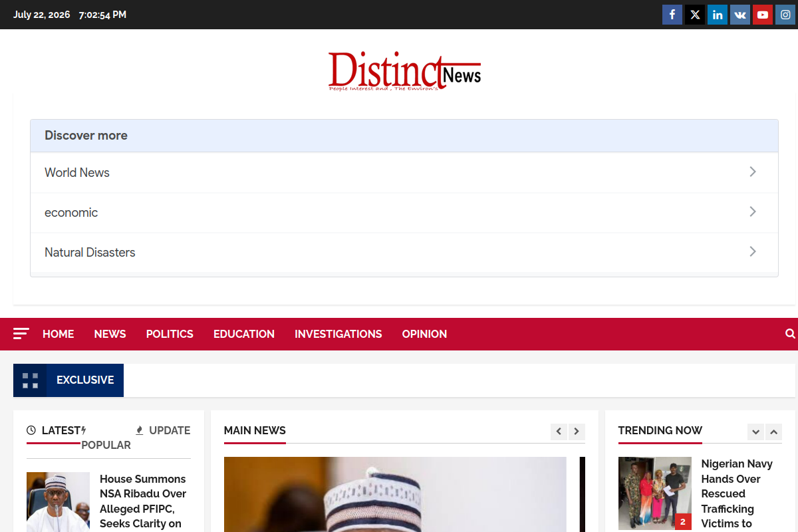Click the Main News heading
The width and height of the screenshot is (798, 532).
(x=255, y=430)
